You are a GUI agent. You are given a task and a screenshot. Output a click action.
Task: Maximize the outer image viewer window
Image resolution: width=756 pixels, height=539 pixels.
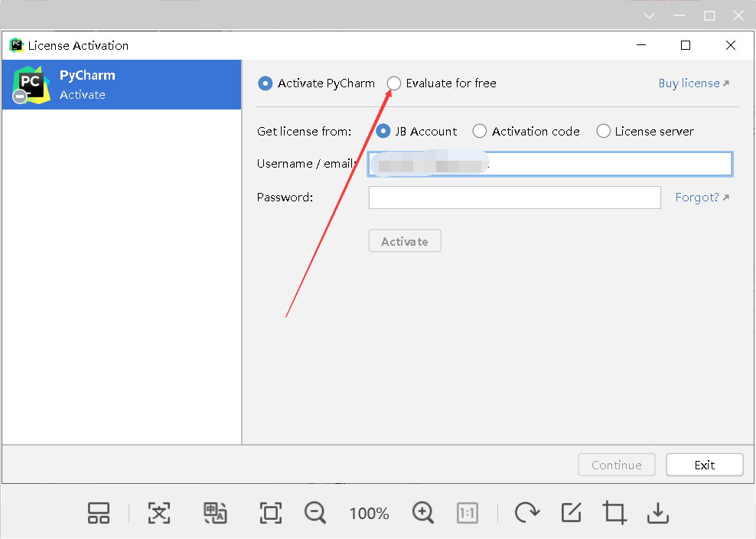710,16
